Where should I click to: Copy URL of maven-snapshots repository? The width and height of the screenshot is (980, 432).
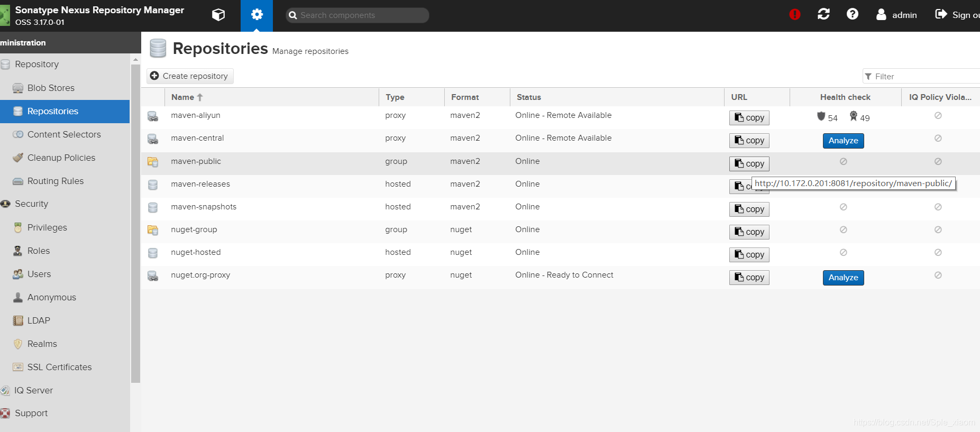pos(749,209)
